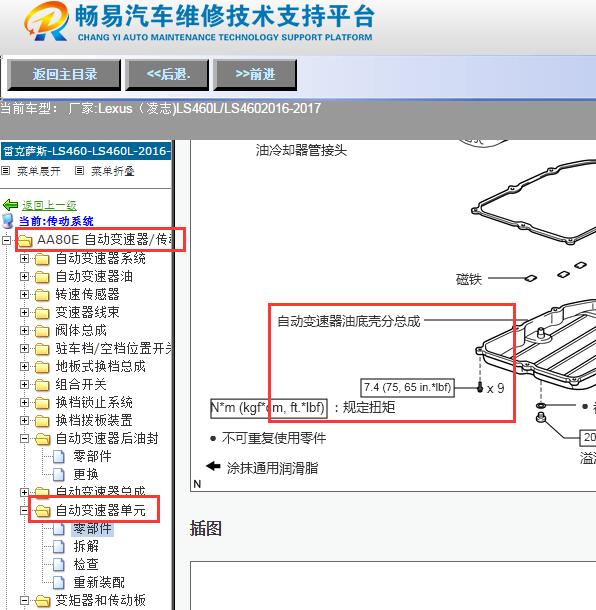This screenshot has width=596, height=610.
Task: Open the 返回上一级 link
Action: (x=49, y=205)
